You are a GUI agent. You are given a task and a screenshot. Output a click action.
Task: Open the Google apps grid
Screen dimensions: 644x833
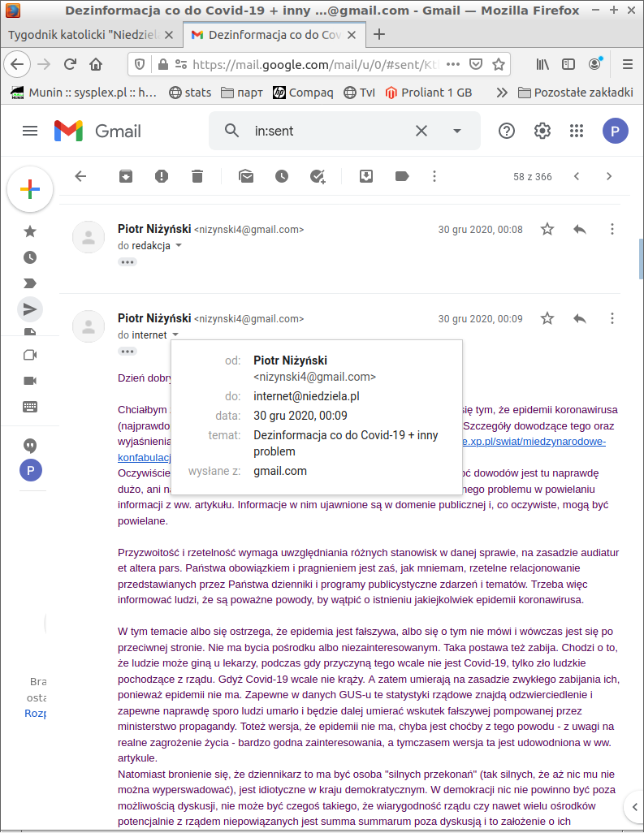[577, 131]
